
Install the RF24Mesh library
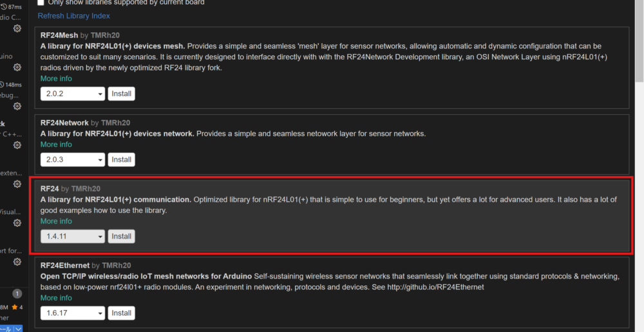pos(121,94)
